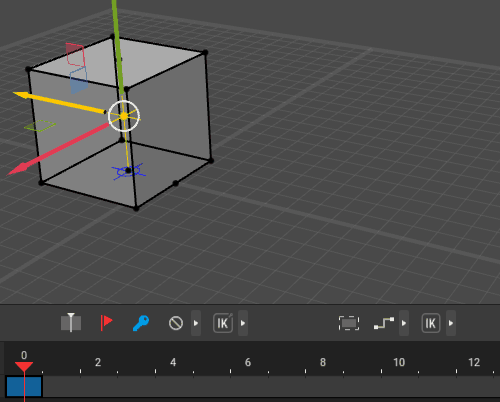Click frame 10 on the timeline ruler
The image size is (500, 402).
(399, 362)
